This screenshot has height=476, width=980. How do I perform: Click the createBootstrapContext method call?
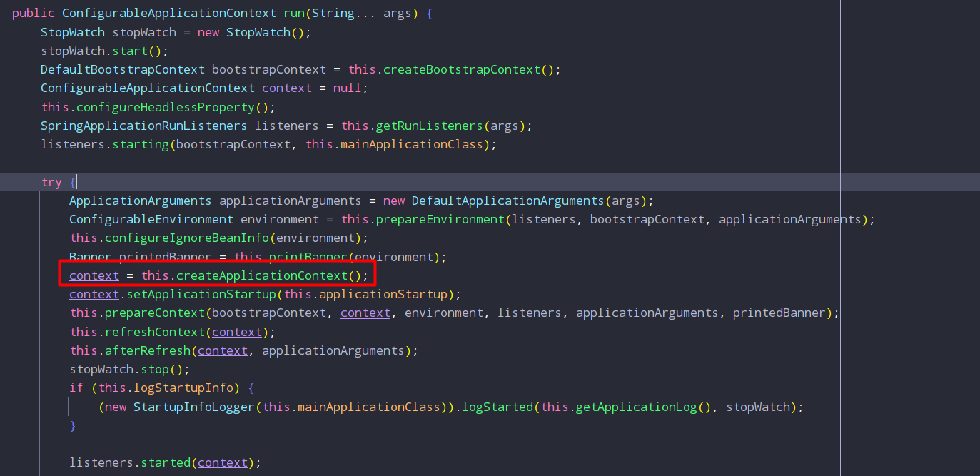[462, 69]
